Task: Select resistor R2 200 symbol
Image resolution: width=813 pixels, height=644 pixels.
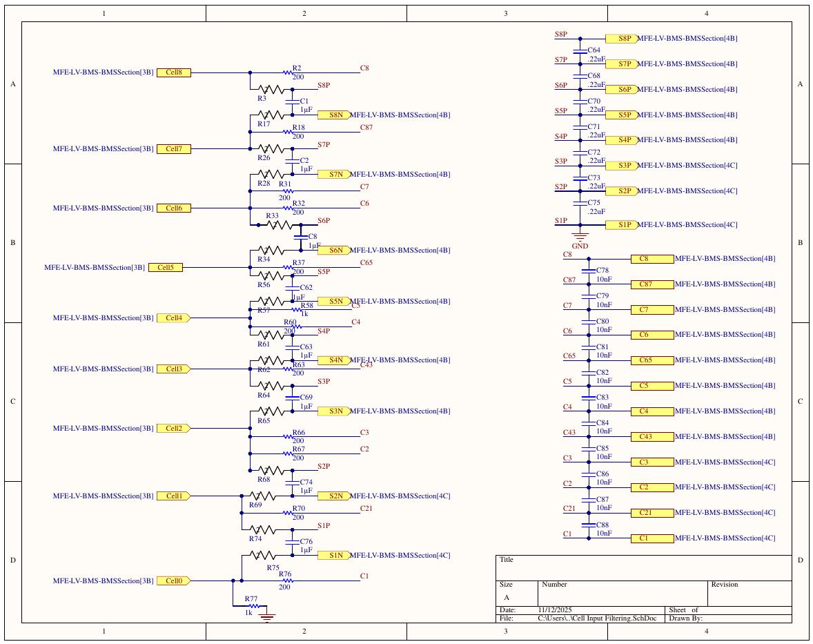Action: [x=288, y=72]
